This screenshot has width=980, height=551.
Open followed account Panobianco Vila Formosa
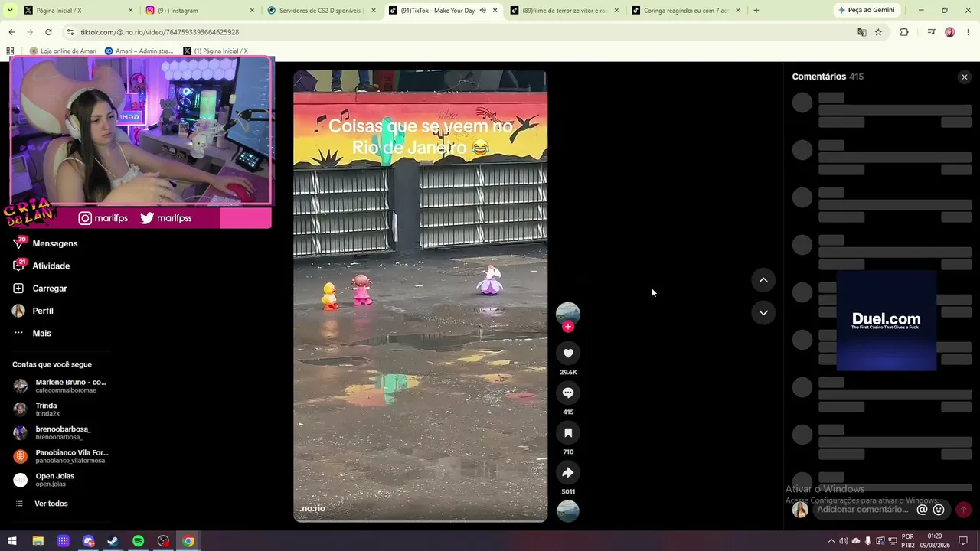62,456
